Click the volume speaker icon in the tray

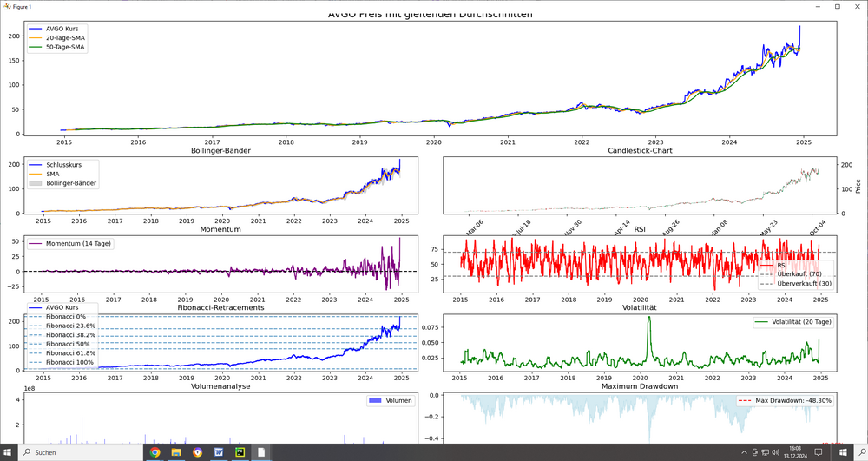pyautogui.click(x=775, y=452)
